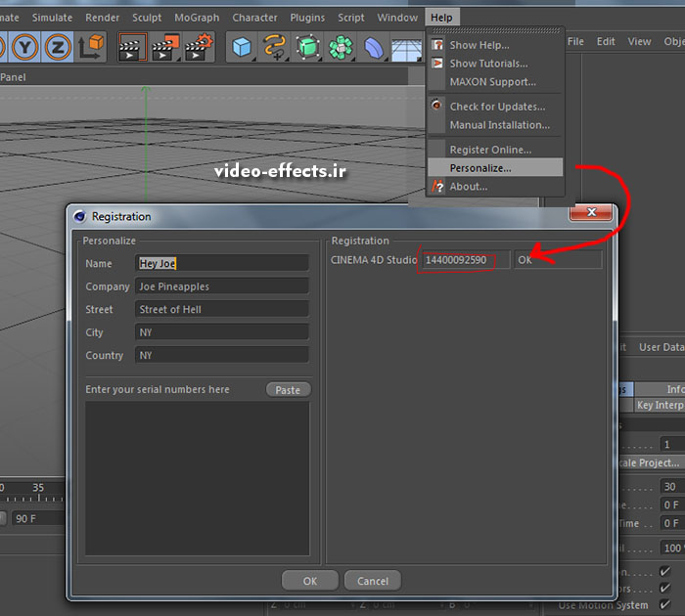Add a Cube primitive object
Screen dimensions: 685x616
pyautogui.click(x=242, y=47)
